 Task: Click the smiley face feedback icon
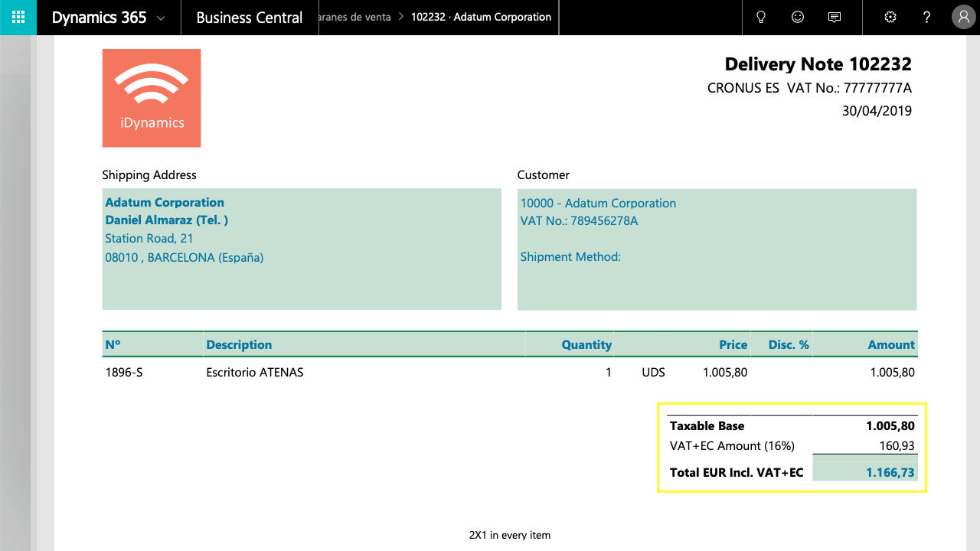coord(798,18)
